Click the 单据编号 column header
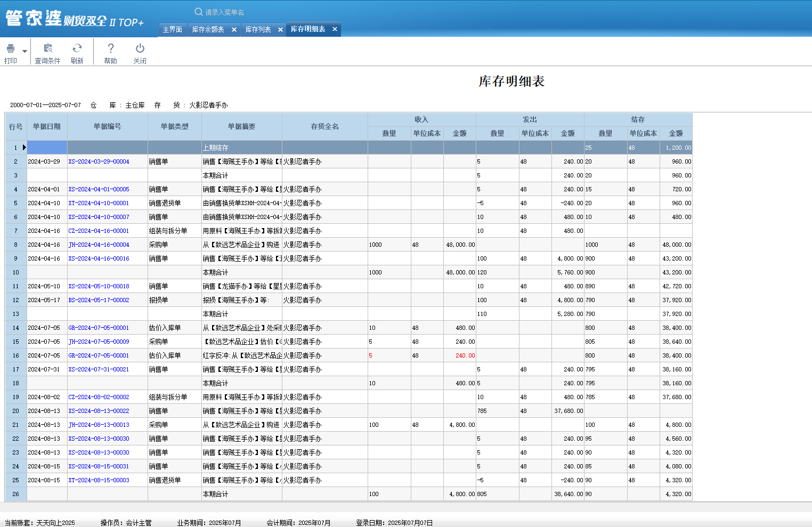Image resolution: width=812 pixels, height=527 pixels. [108, 127]
